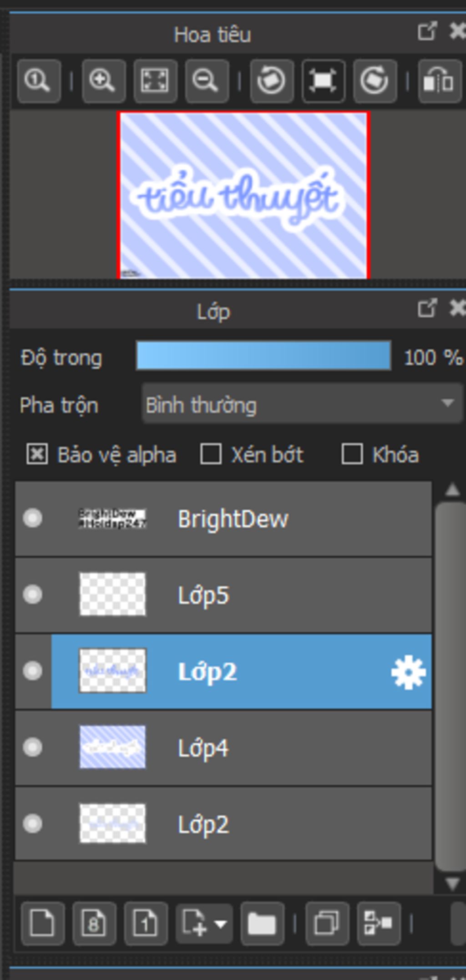Select the Lớp4 layer
This screenshot has height=980, width=466.
pyautogui.click(x=273, y=748)
